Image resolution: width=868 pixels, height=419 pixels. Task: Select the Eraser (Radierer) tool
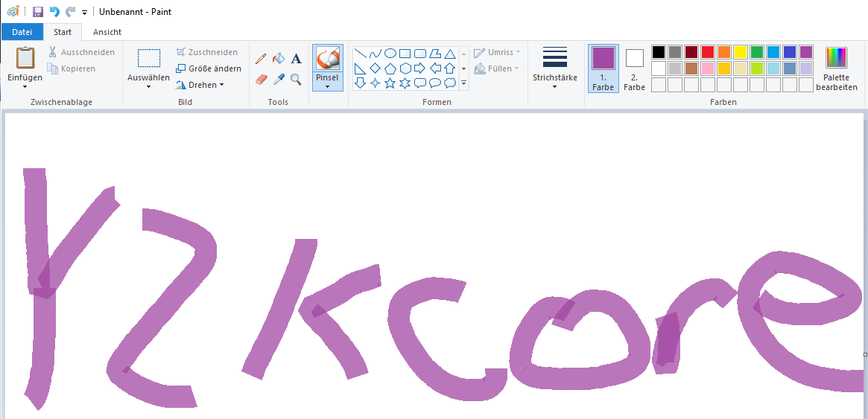[261, 79]
